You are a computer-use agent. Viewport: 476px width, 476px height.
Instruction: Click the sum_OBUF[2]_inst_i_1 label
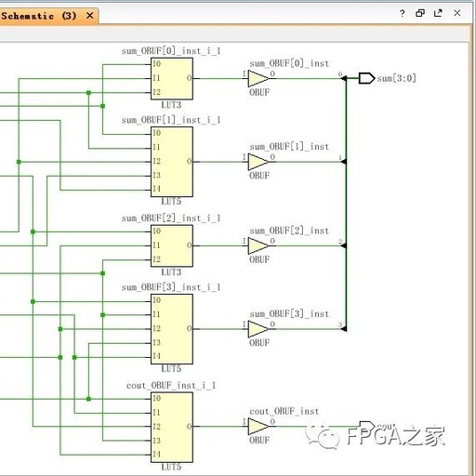point(171,218)
